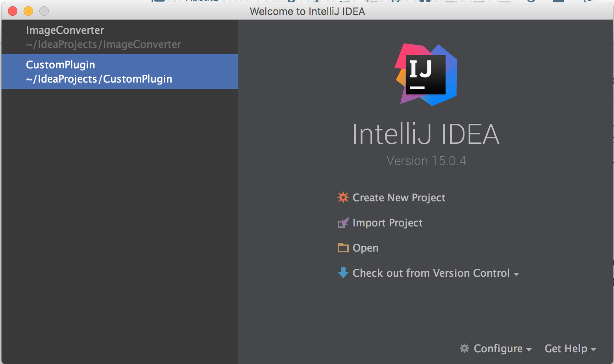This screenshot has width=614, height=364.
Task: Start a new project via Create New Project text
Action: point(399,198)
